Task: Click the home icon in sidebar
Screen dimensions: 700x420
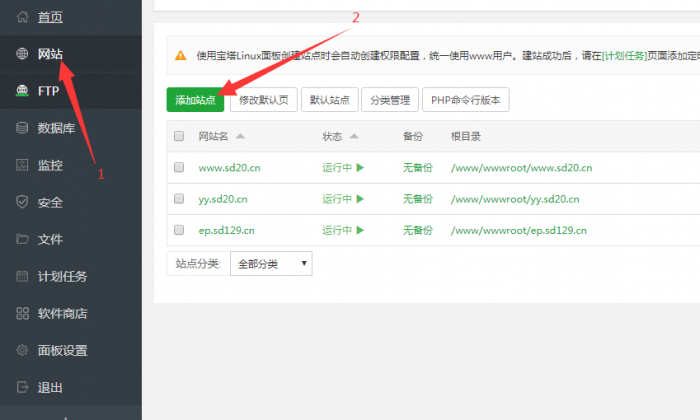Action: click(x=22, y=17)
